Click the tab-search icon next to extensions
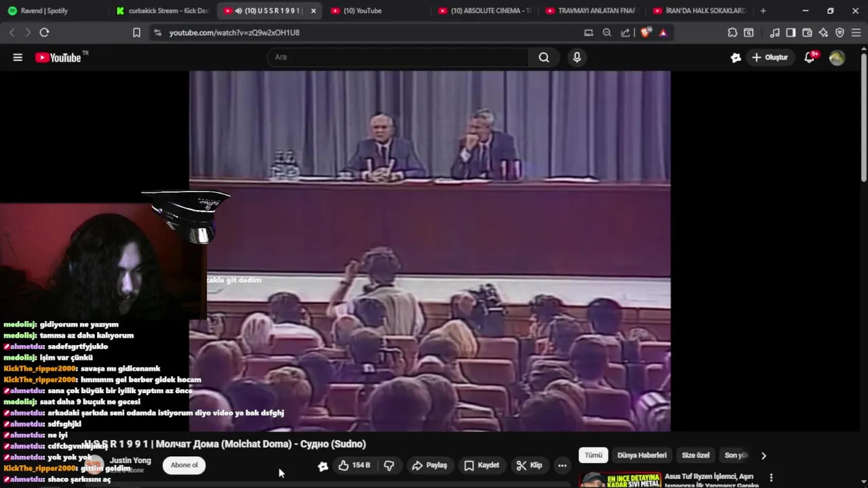The image size is (868, 488). coord(749,33)
